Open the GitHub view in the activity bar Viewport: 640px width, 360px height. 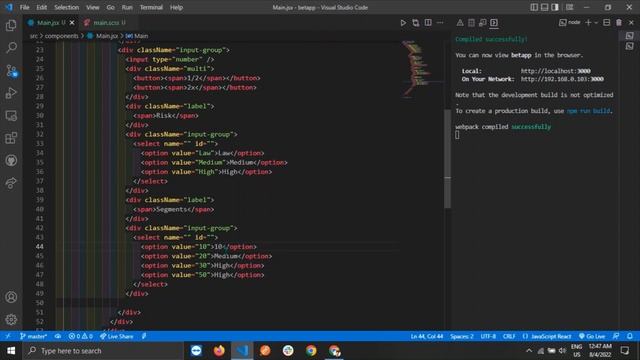coord(11,160)
